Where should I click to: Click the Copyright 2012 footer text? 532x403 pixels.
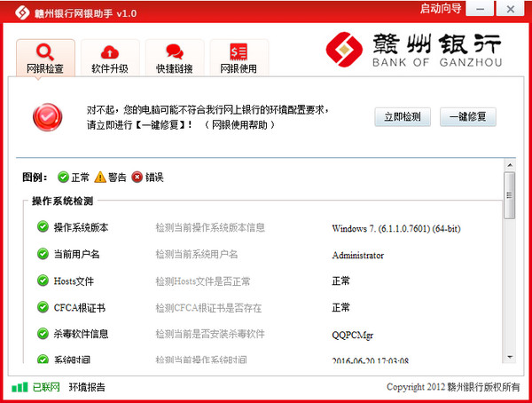453,387
